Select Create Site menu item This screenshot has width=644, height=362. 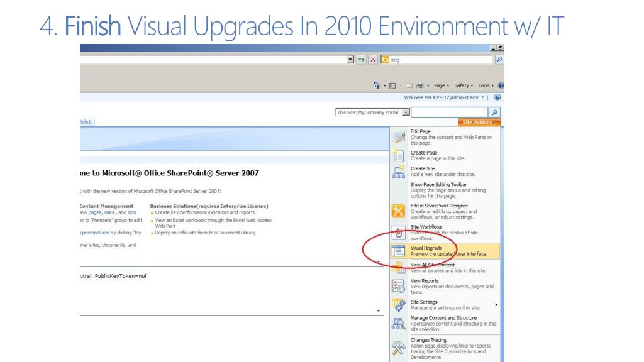coord(445,171)
